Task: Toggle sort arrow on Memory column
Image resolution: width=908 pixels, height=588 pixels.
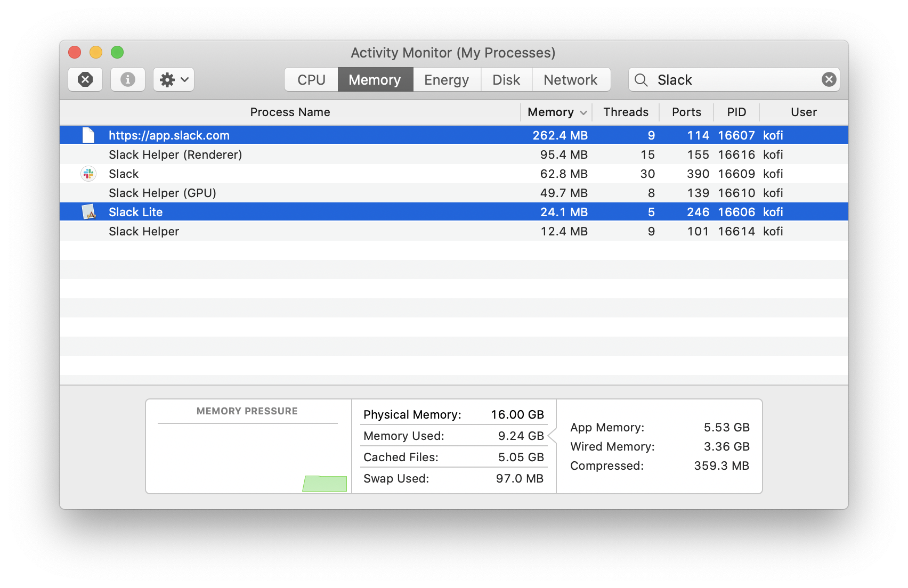Action: click(583, 112)
